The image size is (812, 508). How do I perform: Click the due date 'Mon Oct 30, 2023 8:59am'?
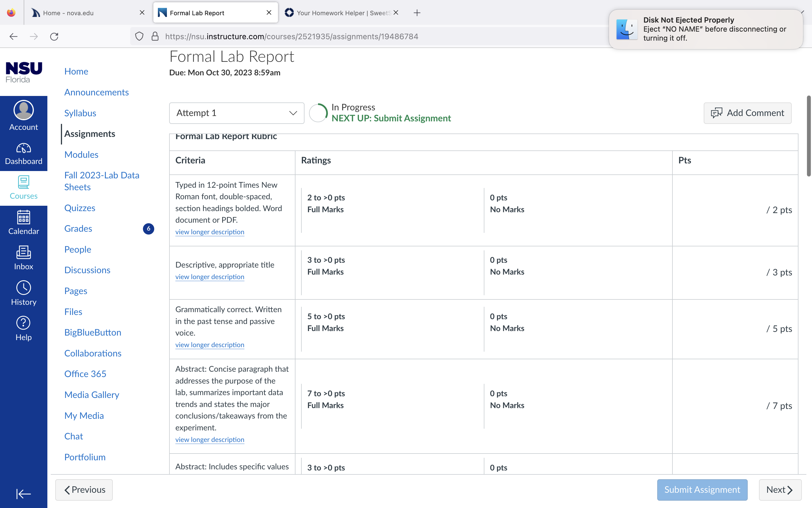coord(234,73)
